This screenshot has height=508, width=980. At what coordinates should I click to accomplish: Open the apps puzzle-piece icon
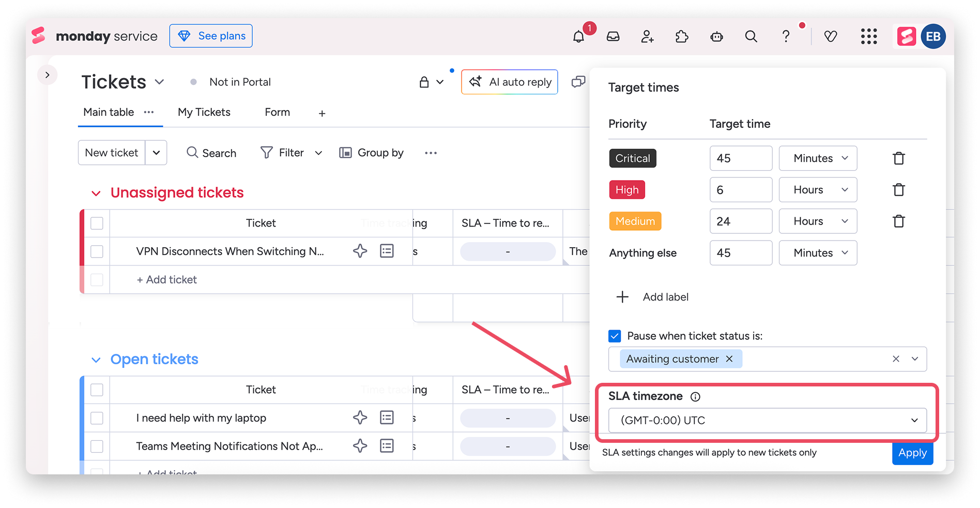pos(682,36)
